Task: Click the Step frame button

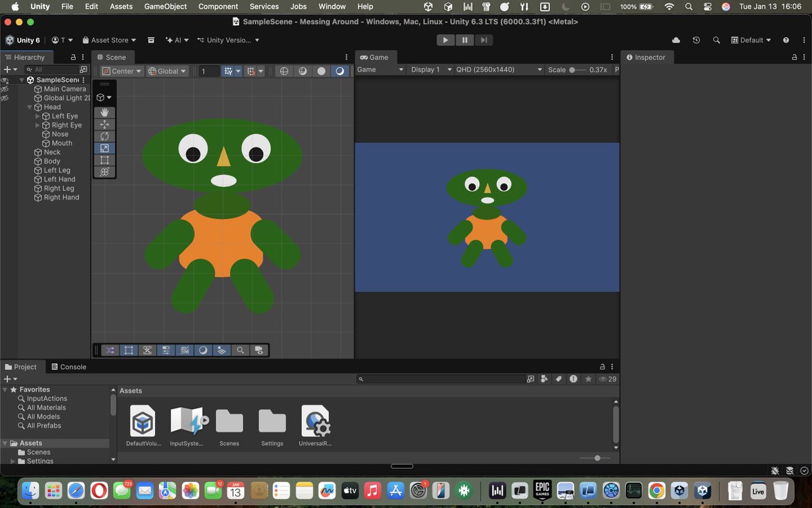Action: (x=483, y=40)
